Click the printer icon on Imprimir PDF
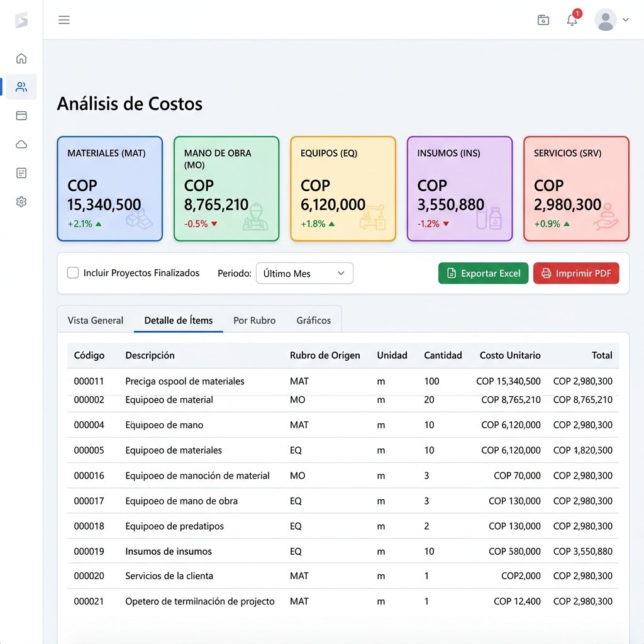644x644 pixels. coord(547,273)
